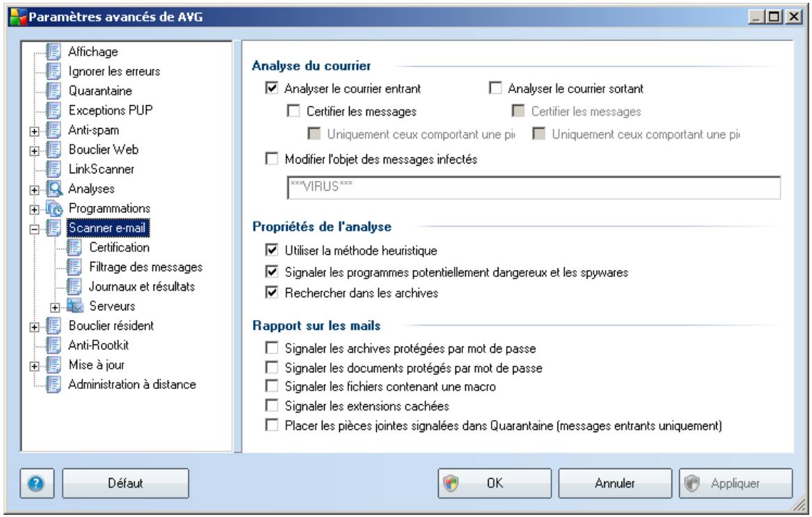This screenshot has height=517, width=812.
Task: Select Quarantaine in the settings tree
Action: [101, 90]
